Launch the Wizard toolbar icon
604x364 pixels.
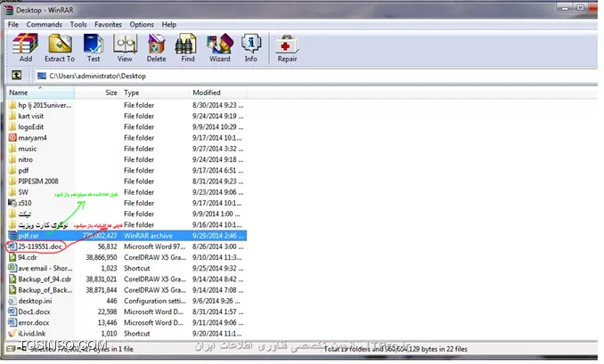click(219, 48)
